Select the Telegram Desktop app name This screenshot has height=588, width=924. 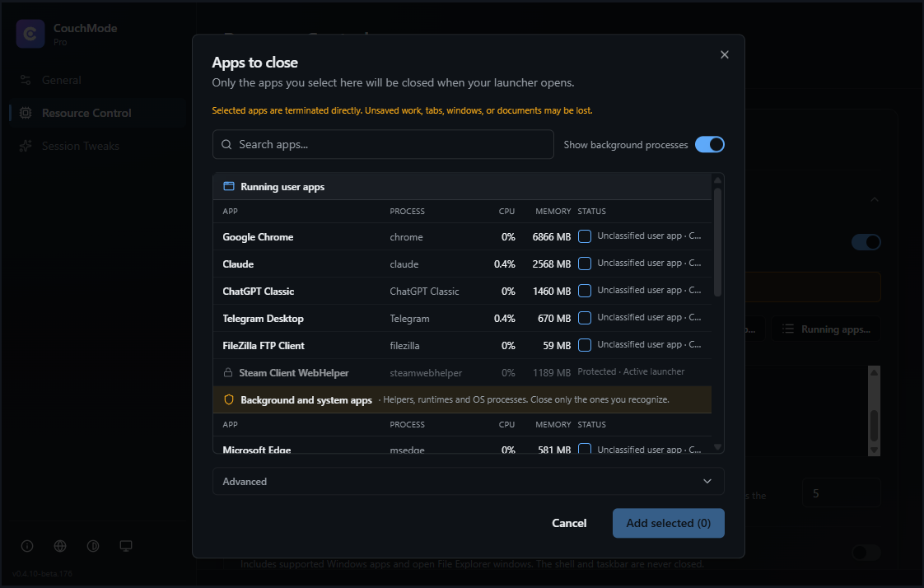263,318
